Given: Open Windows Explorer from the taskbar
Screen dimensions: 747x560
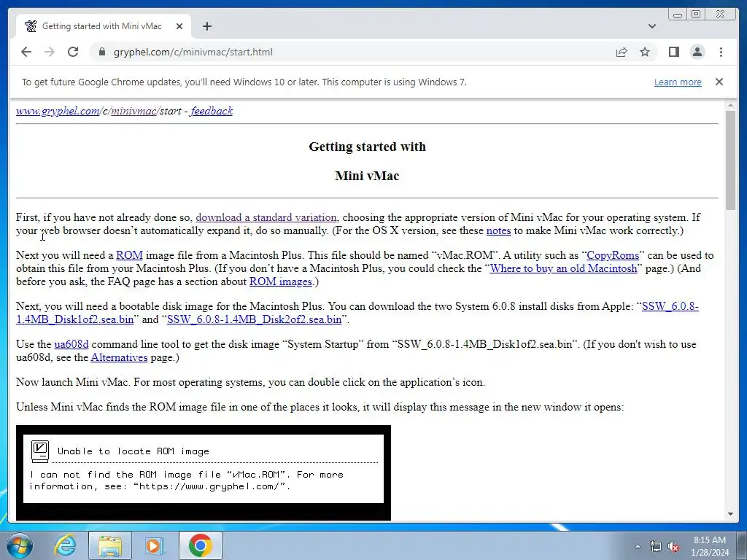Looking at the screenshot, I should click(x=109, y=545).
